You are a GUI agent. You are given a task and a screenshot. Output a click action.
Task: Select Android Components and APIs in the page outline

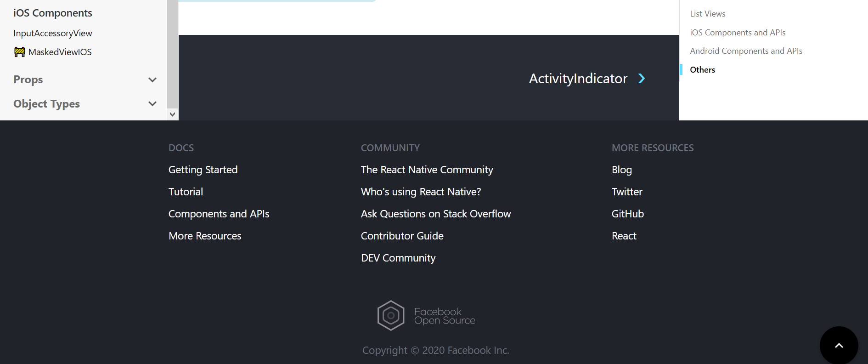point(746,51)
